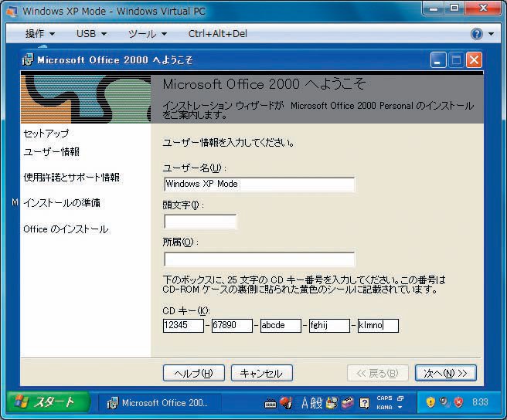Click the ユーザー名 text field

pos(260,185)
